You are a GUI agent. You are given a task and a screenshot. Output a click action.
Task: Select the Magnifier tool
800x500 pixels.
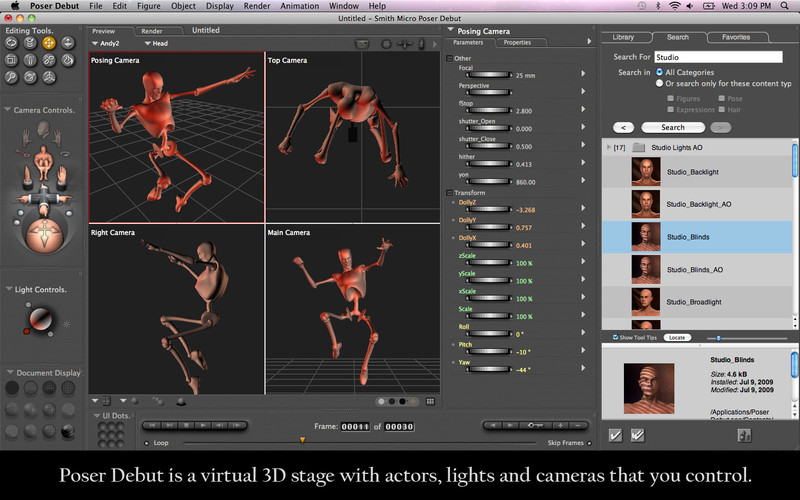(11, 77)
